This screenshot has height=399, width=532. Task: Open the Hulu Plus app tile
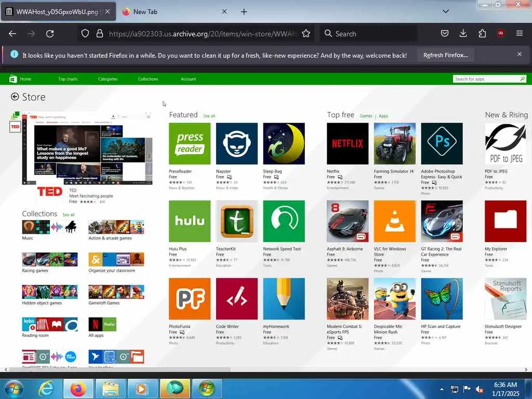[189, 221]
